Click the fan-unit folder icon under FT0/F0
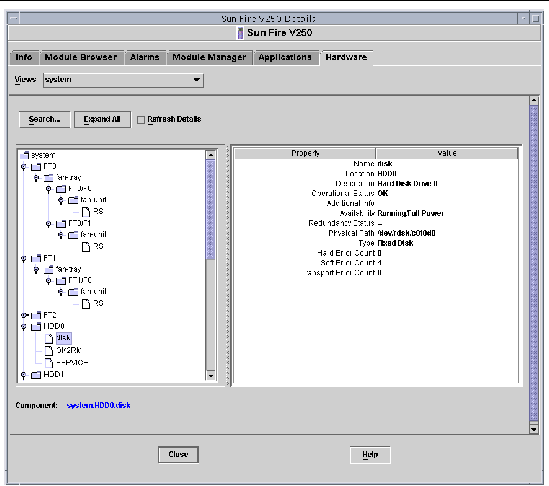Image resolution: width=549 pixels, height=486 pixels. tap(73, 200)
